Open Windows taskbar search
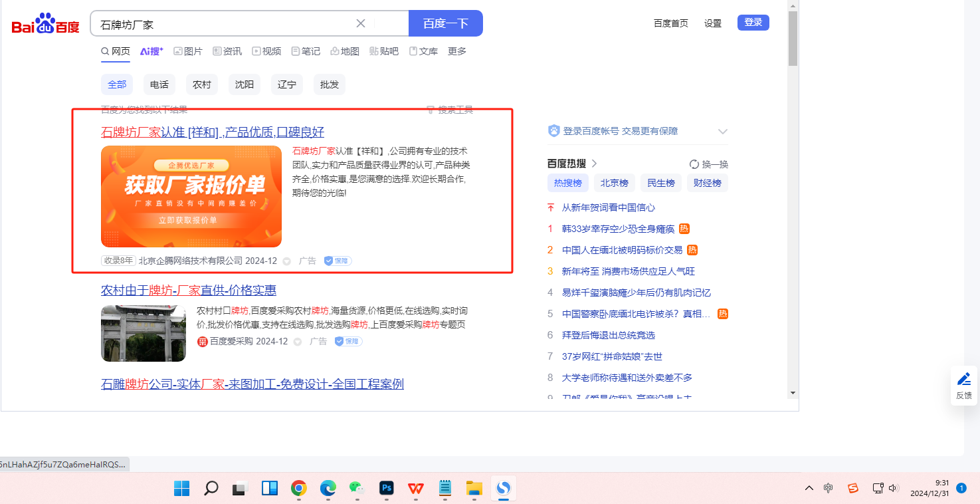This screenshot has height=504, width=980. coord(211,489)
